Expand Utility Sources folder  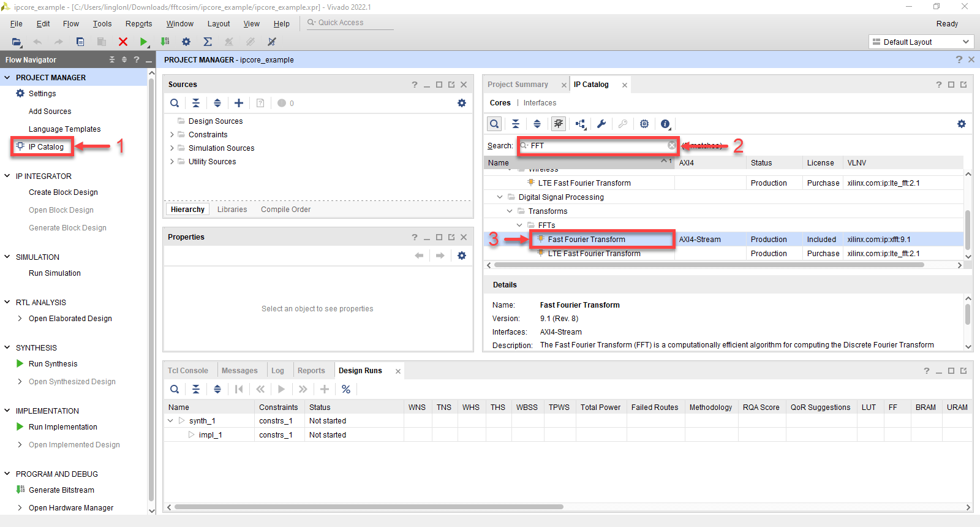[171, 161]
